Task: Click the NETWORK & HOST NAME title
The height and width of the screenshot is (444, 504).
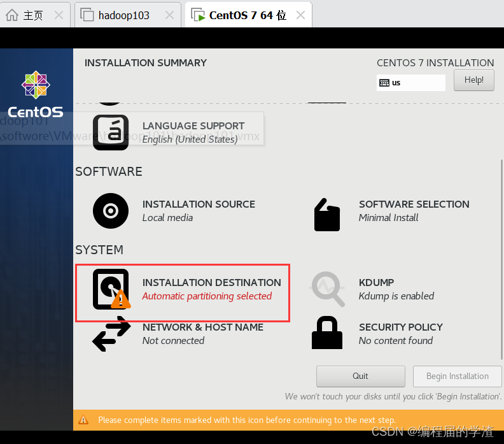Action: tap(203, 327)
